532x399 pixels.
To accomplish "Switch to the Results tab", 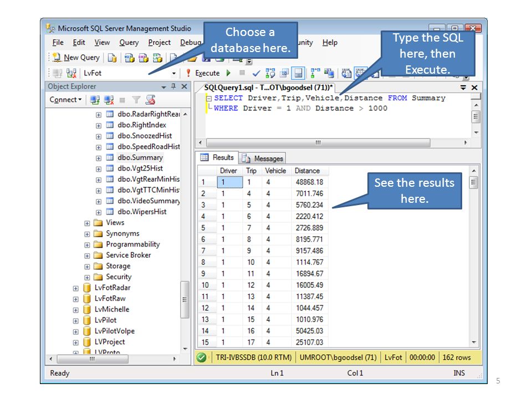I will [x=217, y=157].
